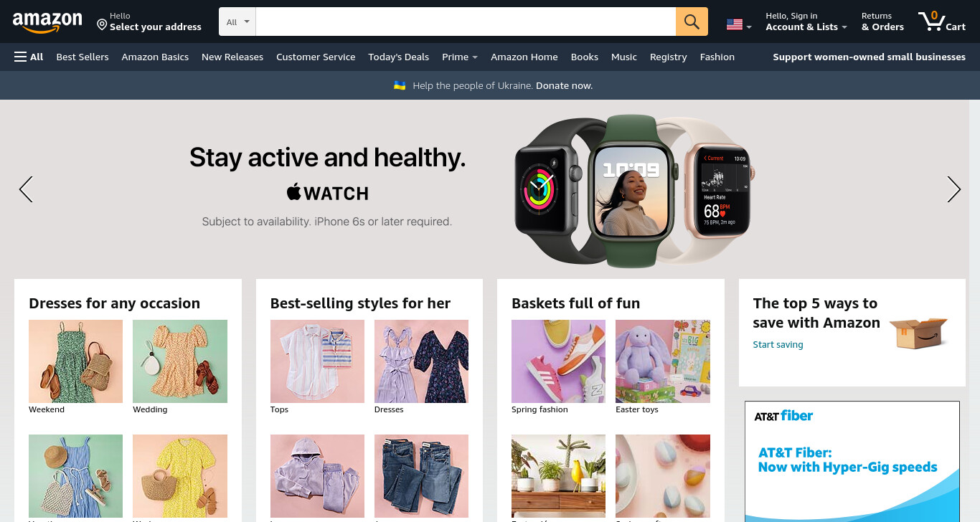Click Start saving link

point(778,344)
